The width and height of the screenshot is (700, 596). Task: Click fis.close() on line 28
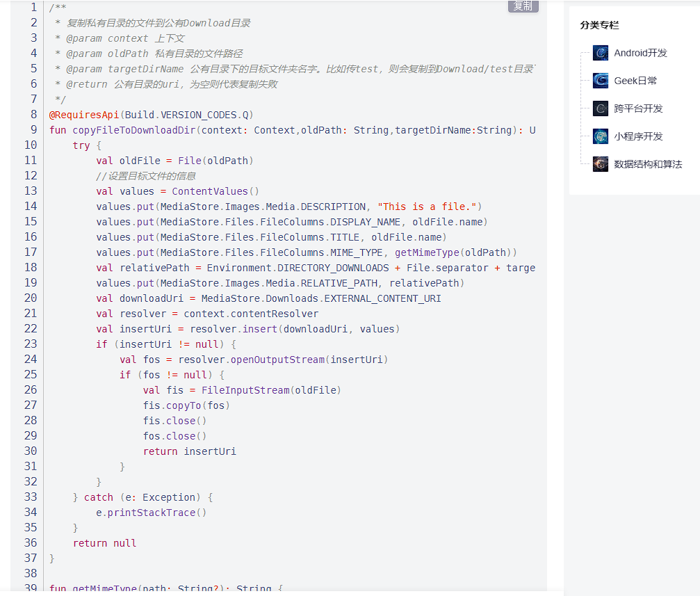tap(174, 421)
